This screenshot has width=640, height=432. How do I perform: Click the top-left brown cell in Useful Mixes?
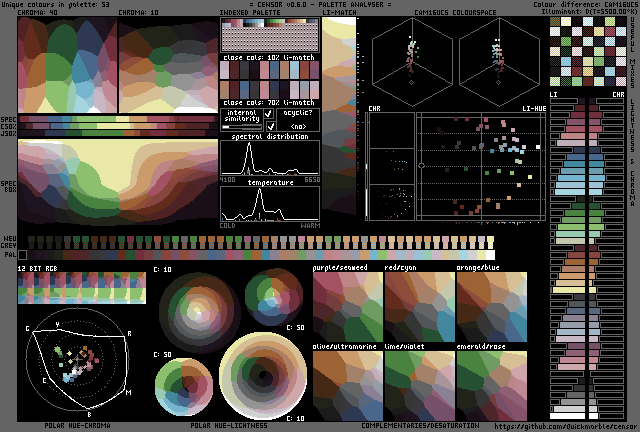(x=555, y=21)
